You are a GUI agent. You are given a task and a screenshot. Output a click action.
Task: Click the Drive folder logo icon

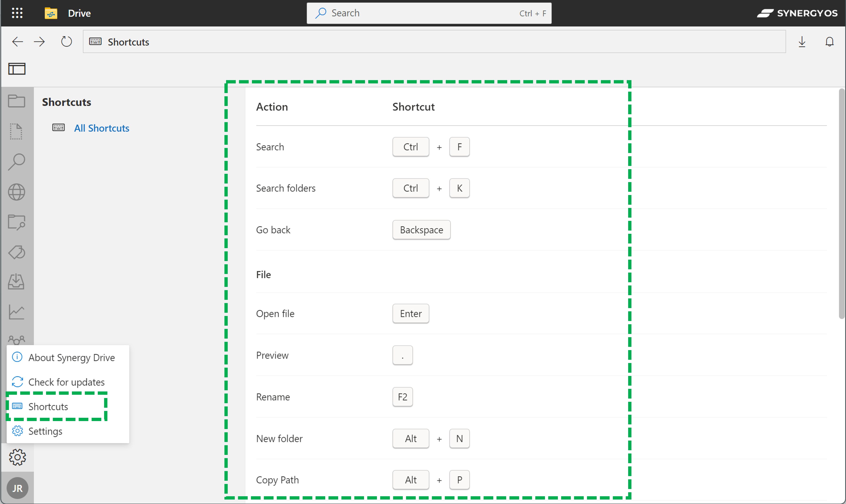(x=51, y=13)
